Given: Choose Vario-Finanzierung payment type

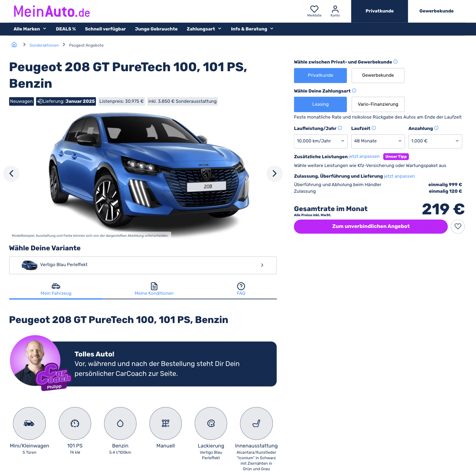Looking at the screenshot, I should pyautogui.click(x=378, y=104).
